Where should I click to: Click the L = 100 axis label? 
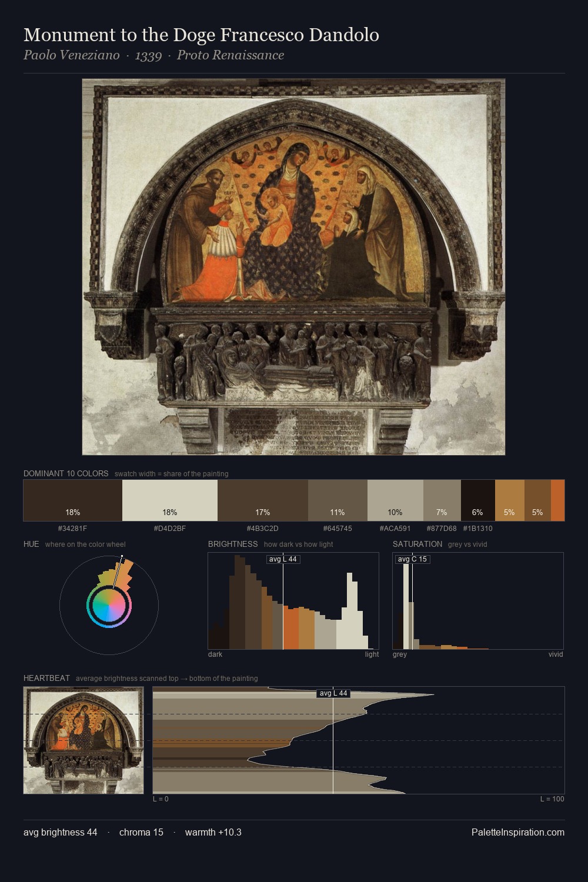[x=552, y=799]
